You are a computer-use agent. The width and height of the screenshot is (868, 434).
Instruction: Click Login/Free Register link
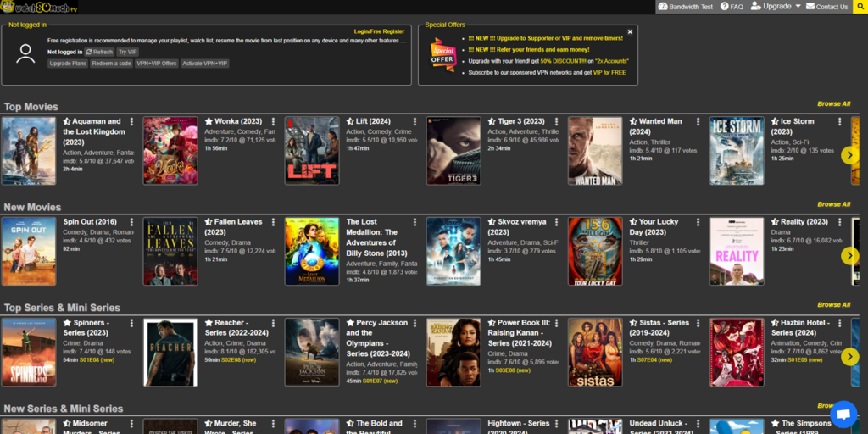pos(379,31)
